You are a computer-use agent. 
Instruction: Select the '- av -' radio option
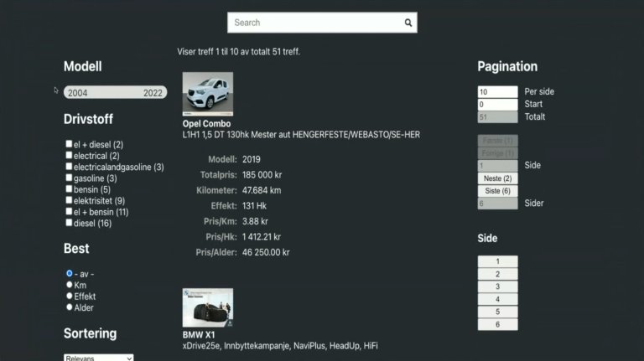point(69,273)
